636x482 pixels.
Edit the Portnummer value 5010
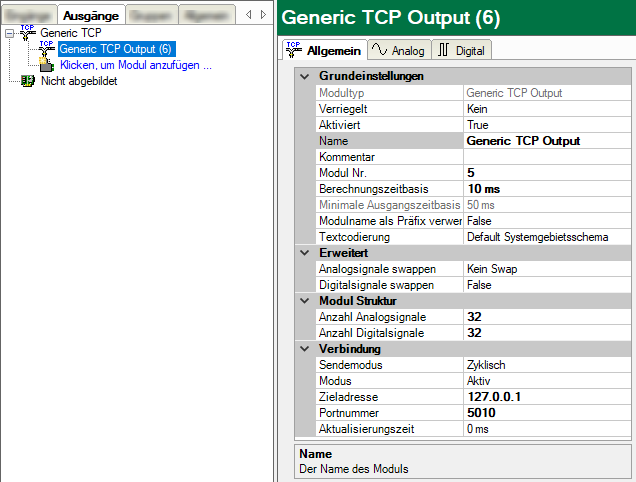click(547, 413)
